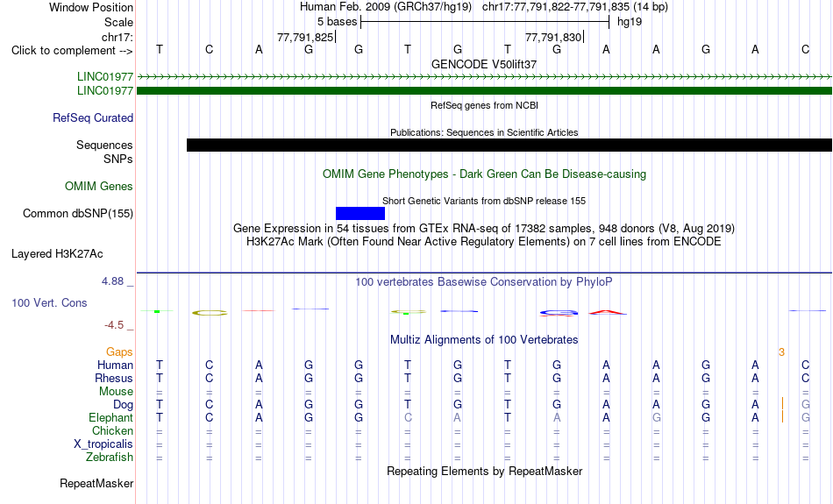Click the GENCODE V50lift37 track title
The width and height of the screenshot is (833, 504).
pyautogui.click(x=484, y=64)
